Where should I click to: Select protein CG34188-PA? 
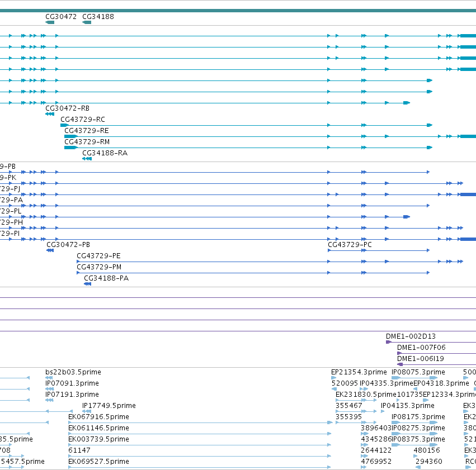pos(106,278)
